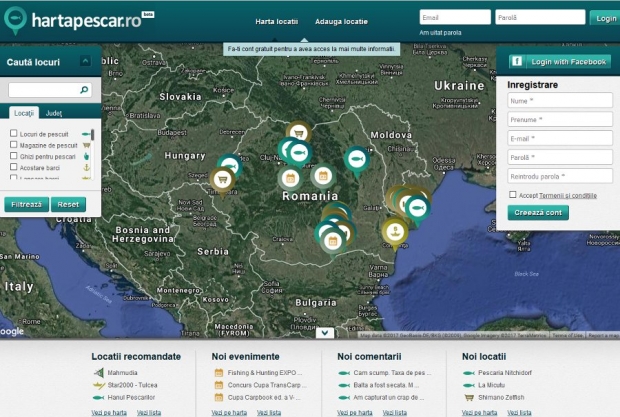
Task: Expand the bottom panel with down chevron
Action: tap(325, 333)
